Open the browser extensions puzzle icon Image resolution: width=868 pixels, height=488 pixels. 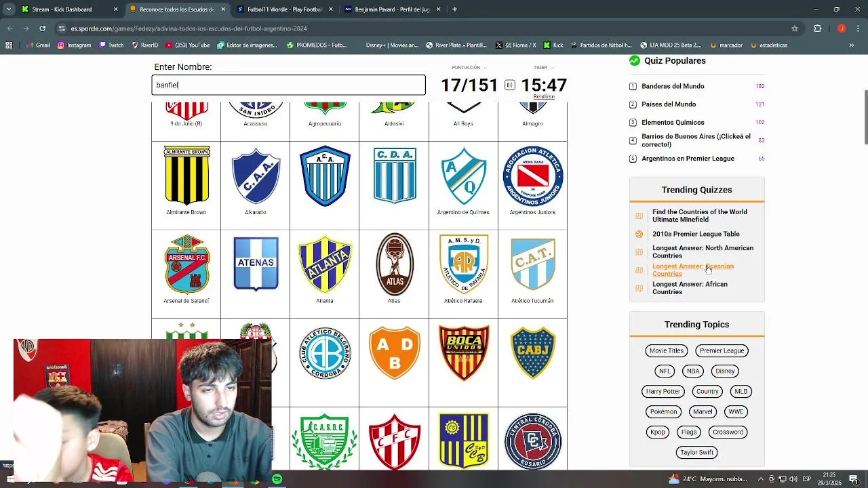pos(817,28)
